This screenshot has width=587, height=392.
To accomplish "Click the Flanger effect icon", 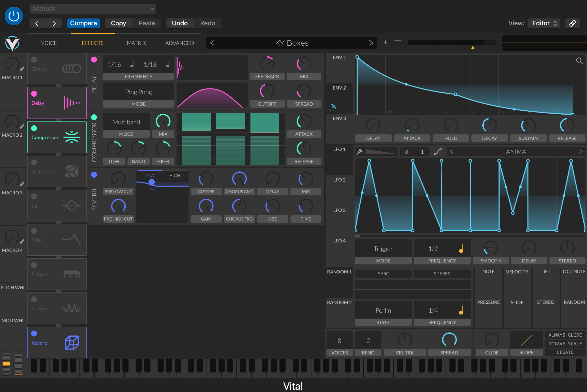I will point(71,274).
